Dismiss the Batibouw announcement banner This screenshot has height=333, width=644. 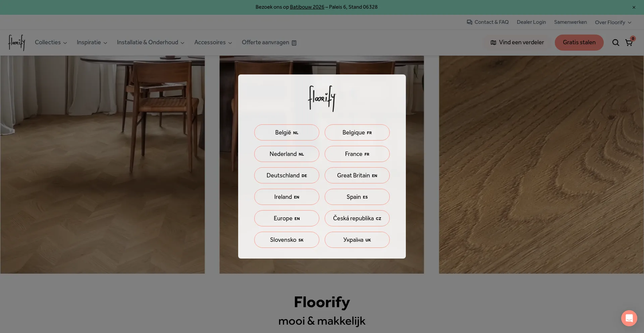(x=634, y=7)
